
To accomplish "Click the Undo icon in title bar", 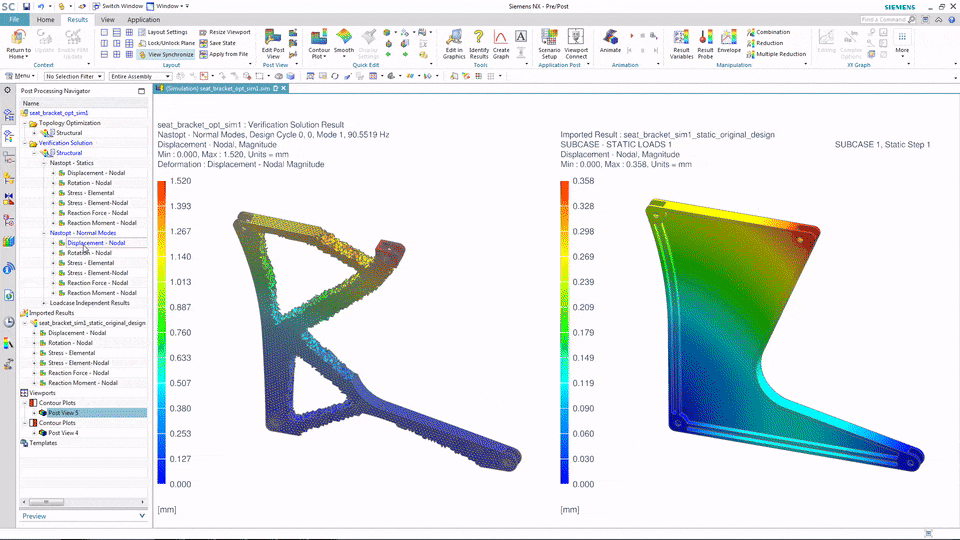I will [40, 6].
